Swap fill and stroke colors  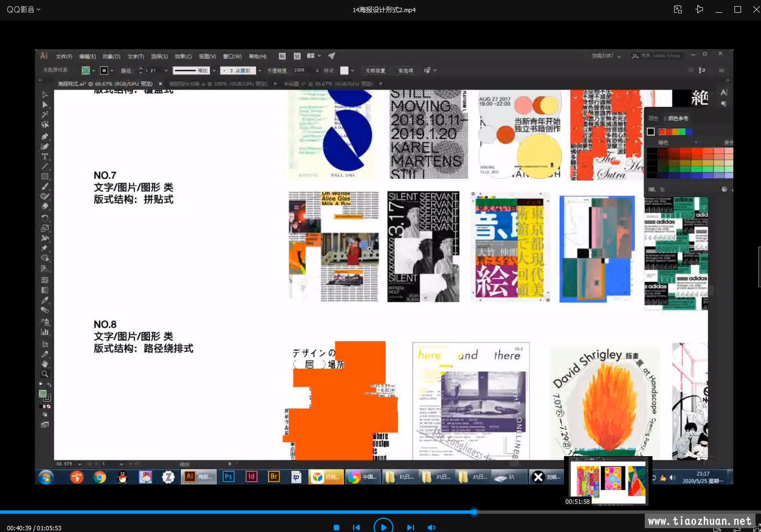(x=49, y=385)
